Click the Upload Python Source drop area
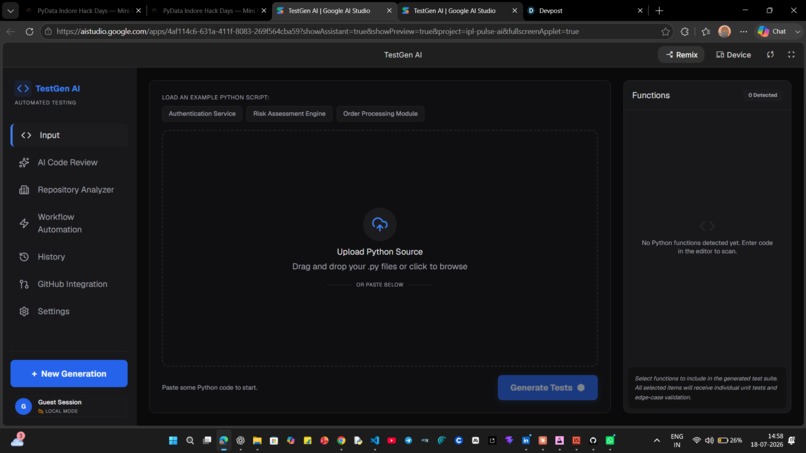Image resolution: width=806 pixels, height=453 pixels. (380, 248)
